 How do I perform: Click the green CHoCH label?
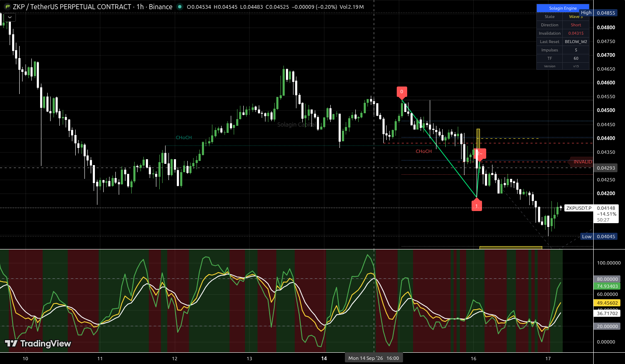tap(184, 137)
